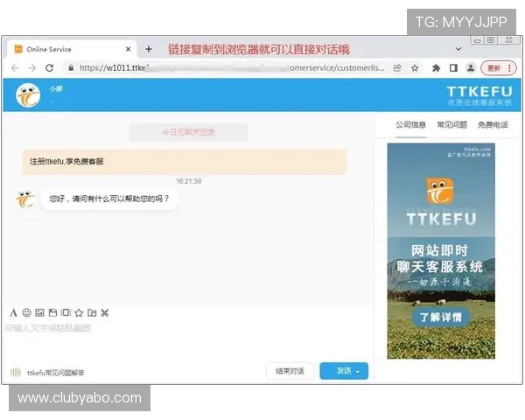Click the sound bars icon at bottom left

[16, 373]
